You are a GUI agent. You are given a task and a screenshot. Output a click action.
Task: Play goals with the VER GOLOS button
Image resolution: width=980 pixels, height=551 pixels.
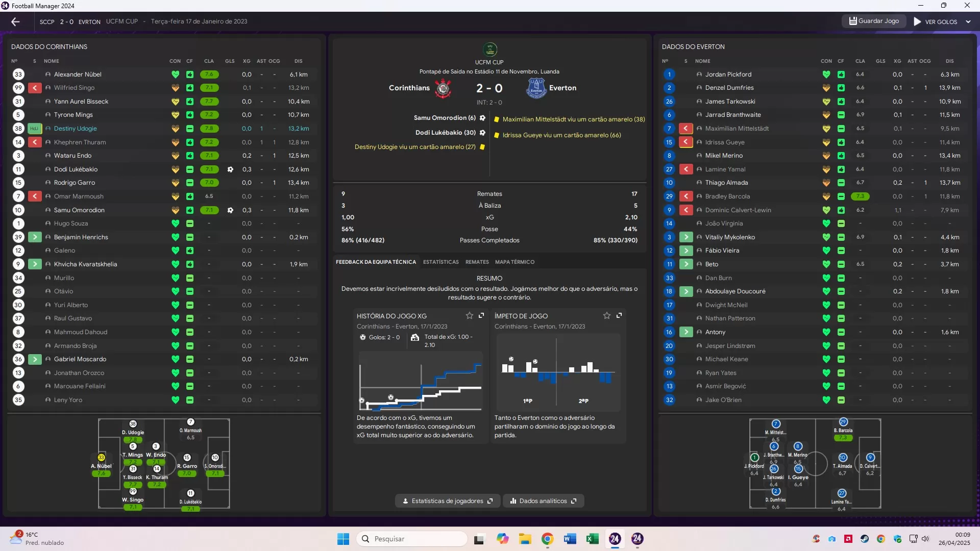[935, 22]
